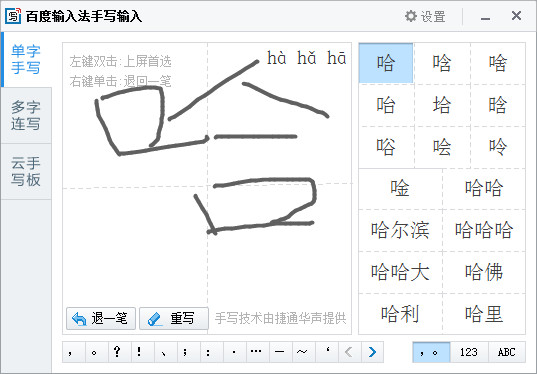Screen dimensions: 537x374
Task: Click the hā pinyin reading
Action: 336,58
